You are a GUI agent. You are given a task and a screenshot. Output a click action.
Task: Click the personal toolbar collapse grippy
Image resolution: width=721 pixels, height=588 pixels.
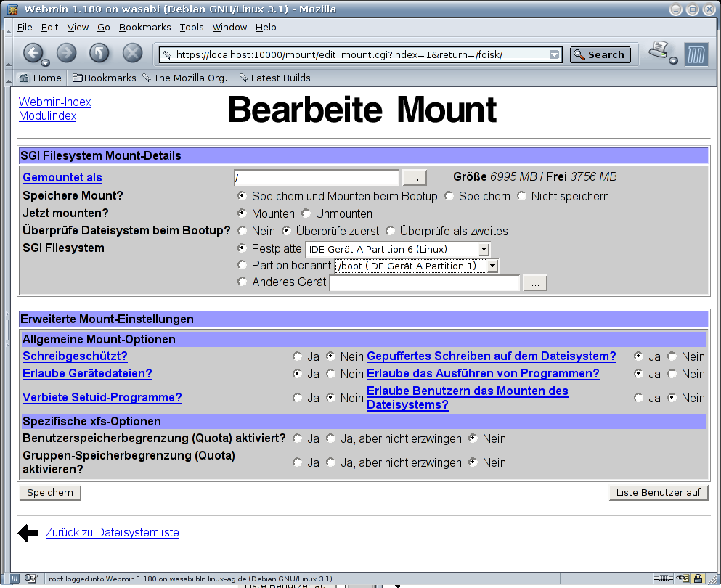point(8,78)
